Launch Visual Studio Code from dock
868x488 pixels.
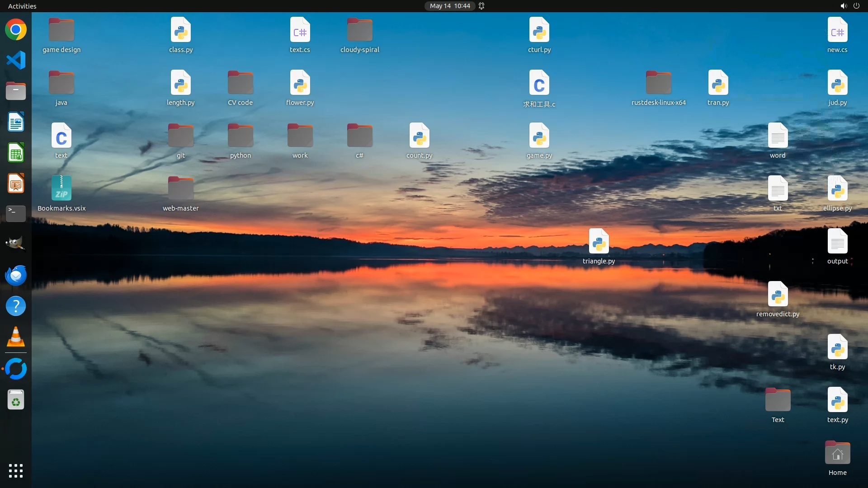point(16,60)
